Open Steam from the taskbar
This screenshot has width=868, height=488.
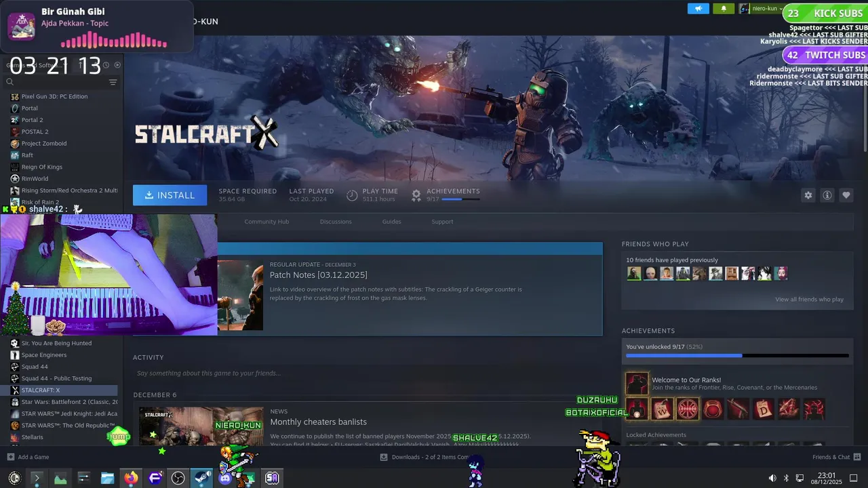(x=201, y=478)
